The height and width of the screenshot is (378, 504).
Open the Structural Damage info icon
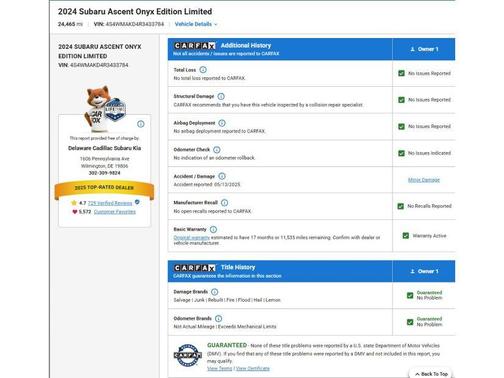221,96
